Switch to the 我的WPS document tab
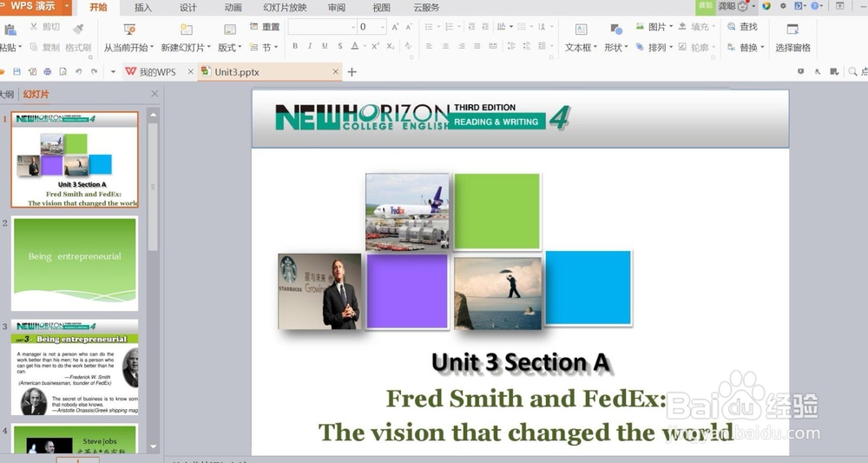868x463 pixels. pos(156,72)
